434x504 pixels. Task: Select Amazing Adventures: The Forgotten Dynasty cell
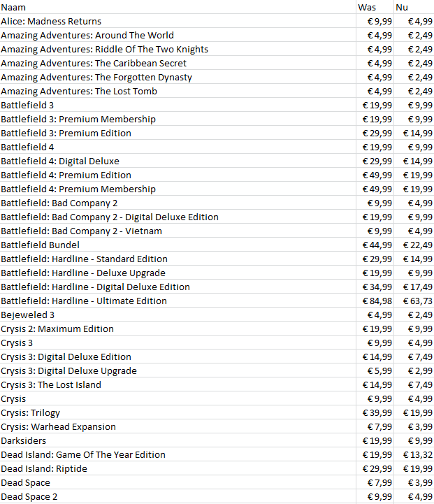178,77
